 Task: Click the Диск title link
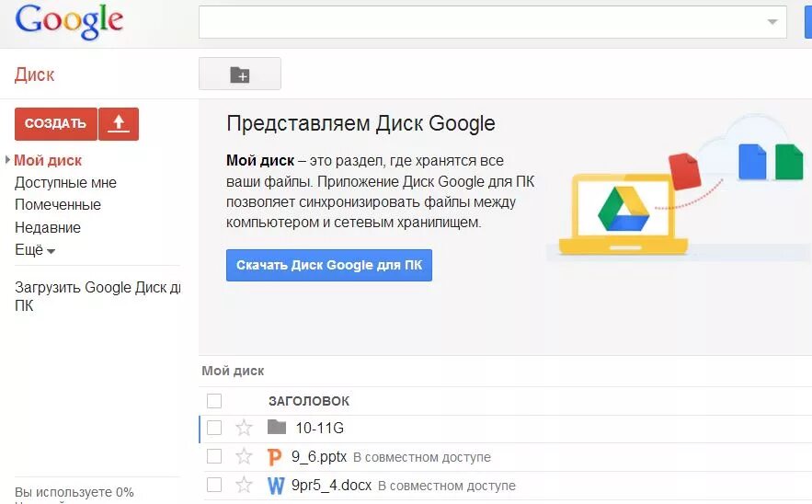(34, 74)
